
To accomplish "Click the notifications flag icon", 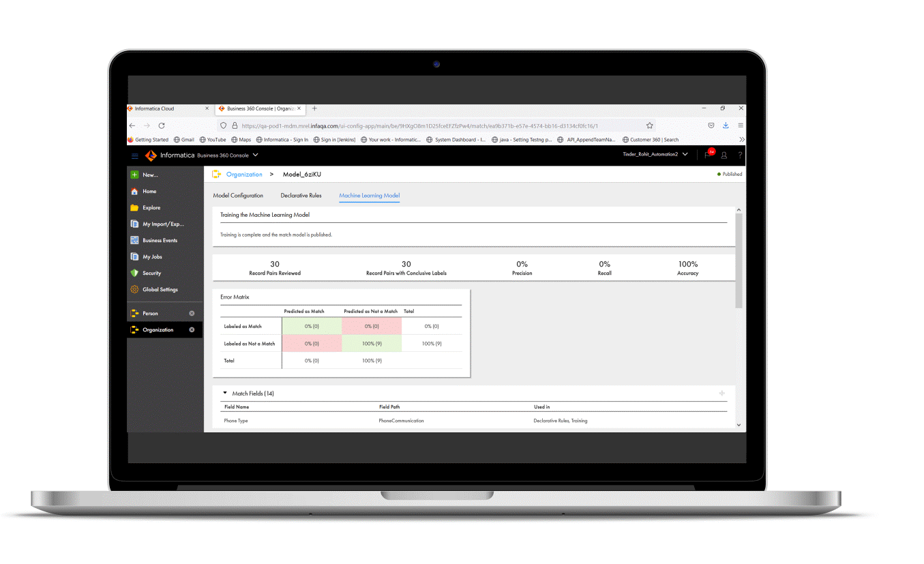I will point(708,155).
